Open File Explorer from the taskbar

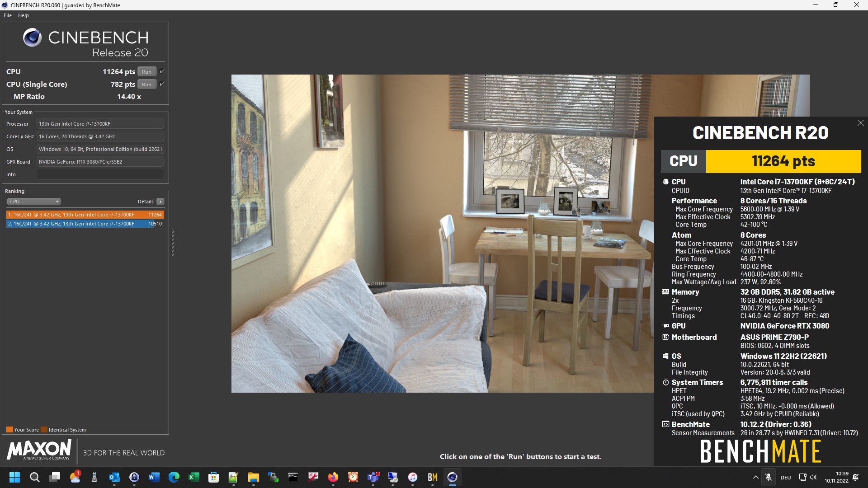point(254,477)
